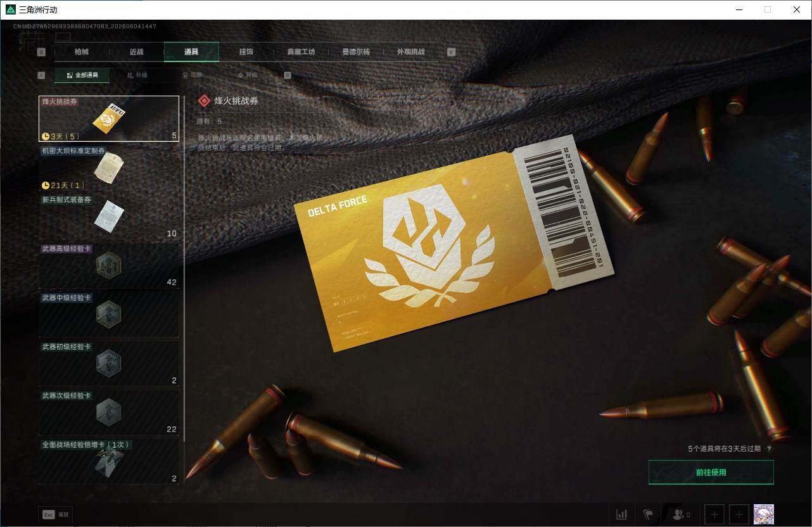Click the key hint right of the 其他 filter
The width and height of the screenshot is (812, 527).
pyautogui.click(x=288, y=75)
